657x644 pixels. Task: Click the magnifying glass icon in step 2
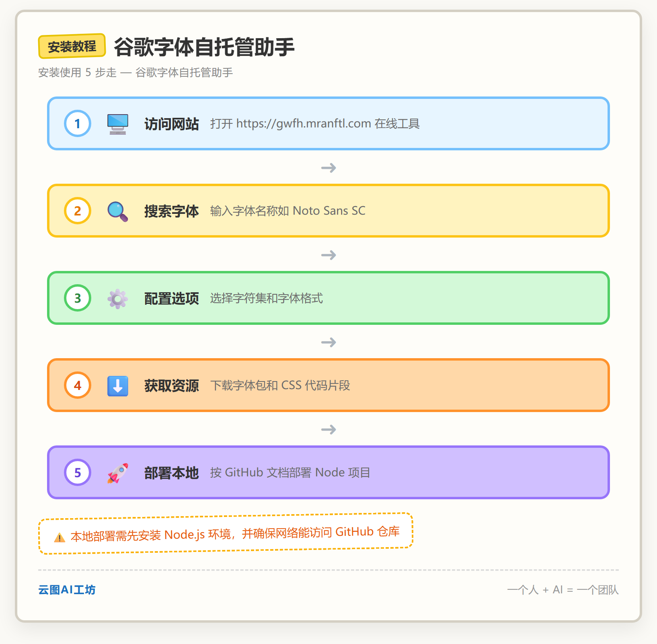click(118, 211)
